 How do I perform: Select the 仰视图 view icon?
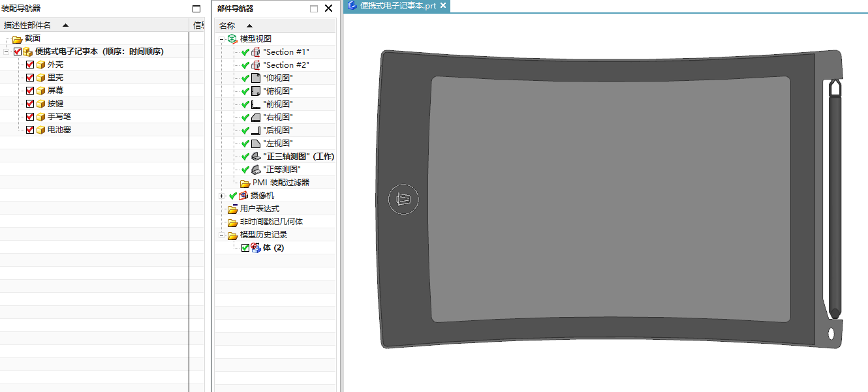point(256,78)
